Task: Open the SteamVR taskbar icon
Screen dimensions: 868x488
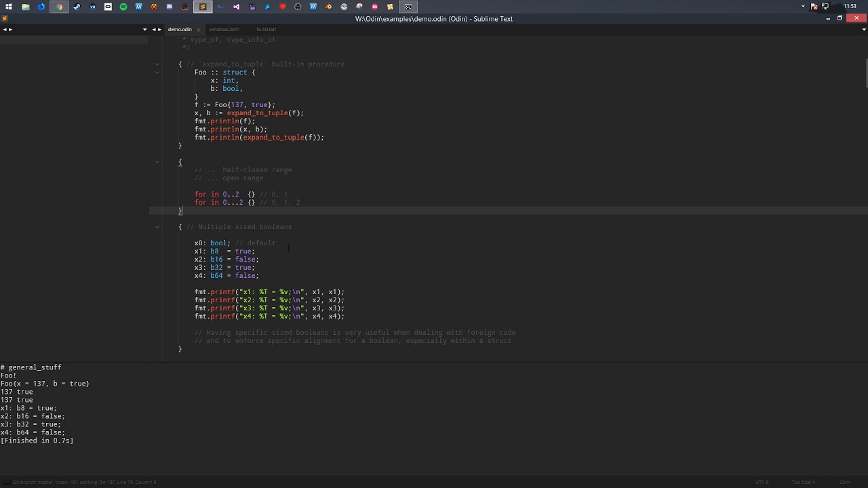Action: click(x=92, y=7)
